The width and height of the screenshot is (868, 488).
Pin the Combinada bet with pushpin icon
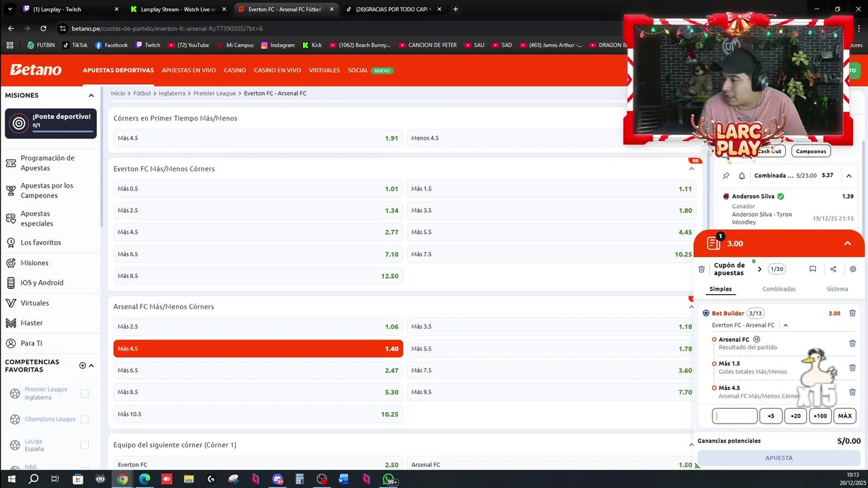tap(726, 176)
